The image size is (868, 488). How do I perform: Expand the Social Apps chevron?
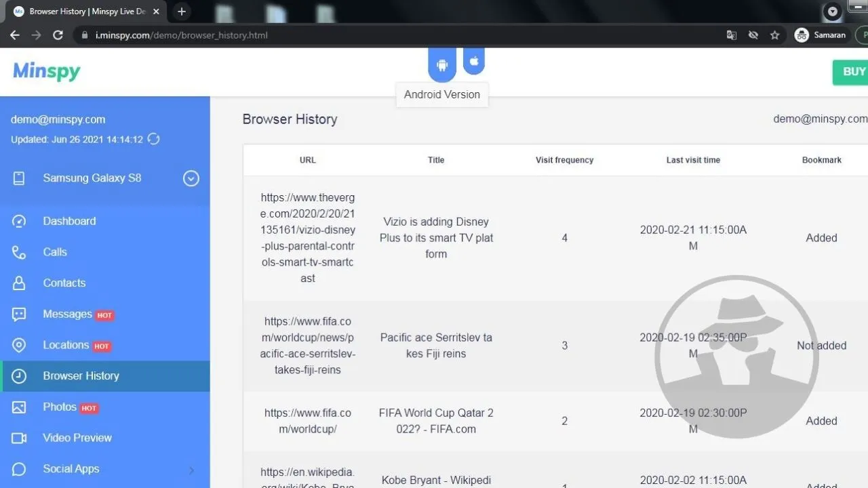click(x=191, y=470)
